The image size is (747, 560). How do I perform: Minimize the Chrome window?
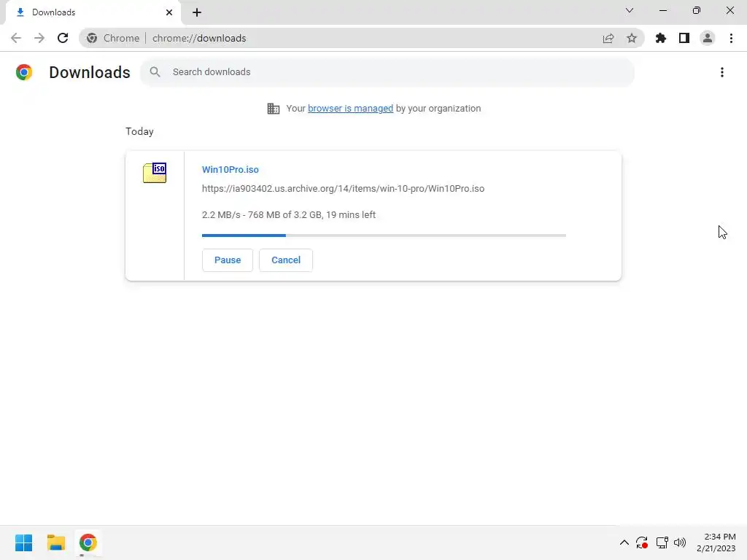pos(663,10)
